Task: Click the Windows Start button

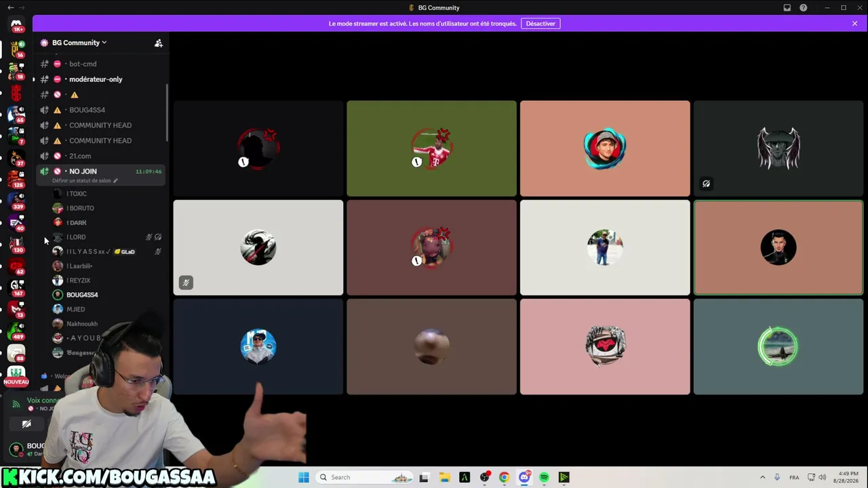Action: pos(303,477)
